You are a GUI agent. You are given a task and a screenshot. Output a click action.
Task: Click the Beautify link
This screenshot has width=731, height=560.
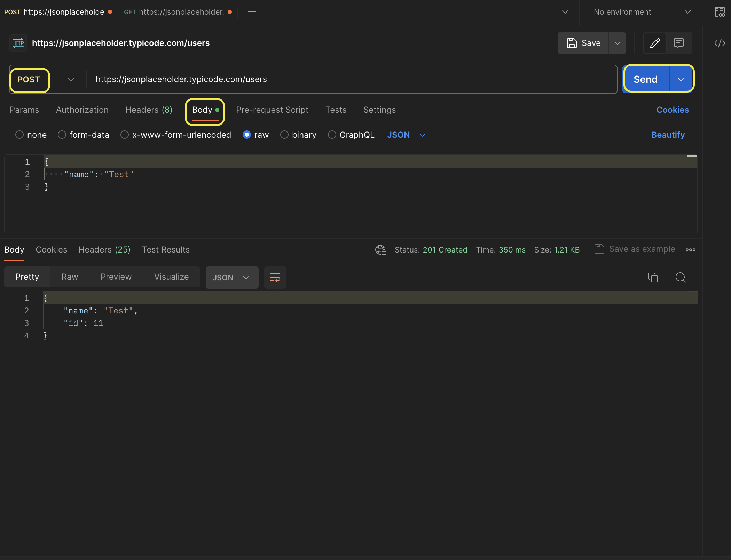click(668, 135)
